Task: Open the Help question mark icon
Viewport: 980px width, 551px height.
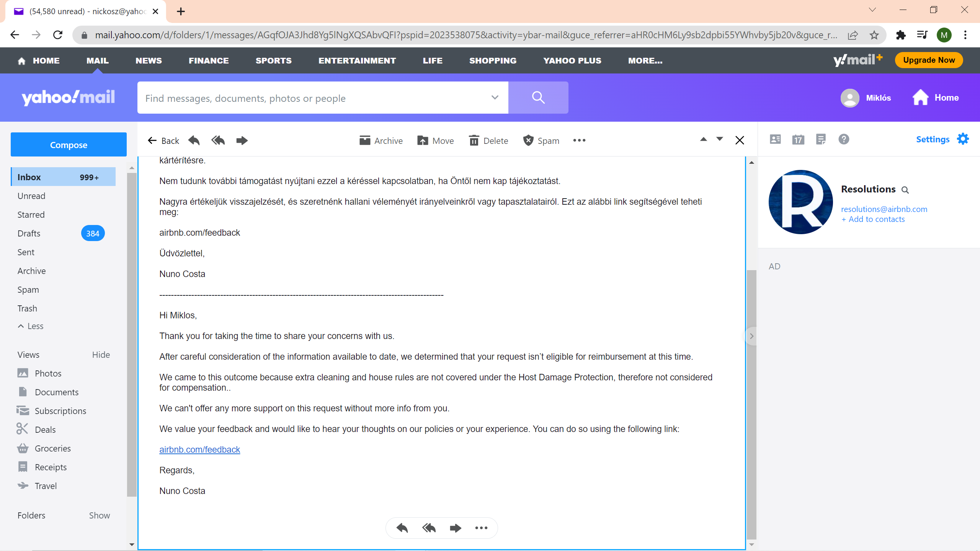Action: click(844, 139)
